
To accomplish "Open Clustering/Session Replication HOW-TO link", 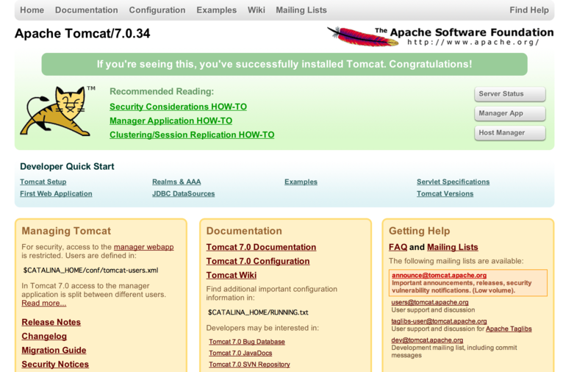I will [x=192, y=135].
